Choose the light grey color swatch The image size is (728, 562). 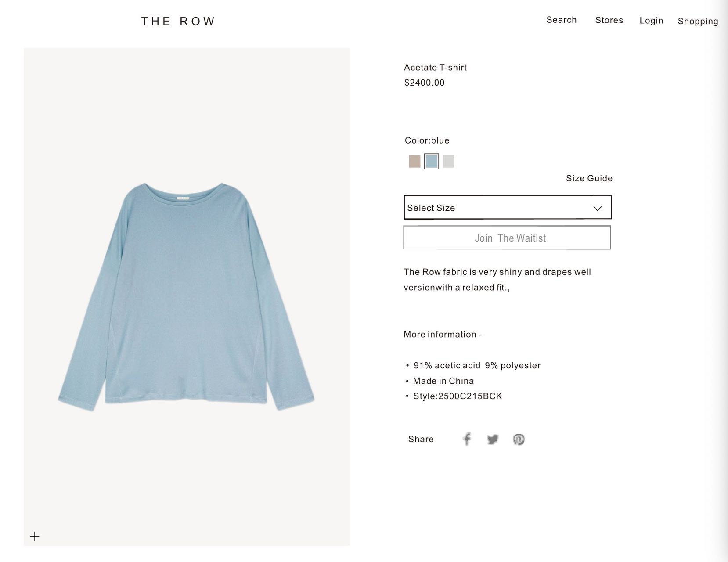448,161
